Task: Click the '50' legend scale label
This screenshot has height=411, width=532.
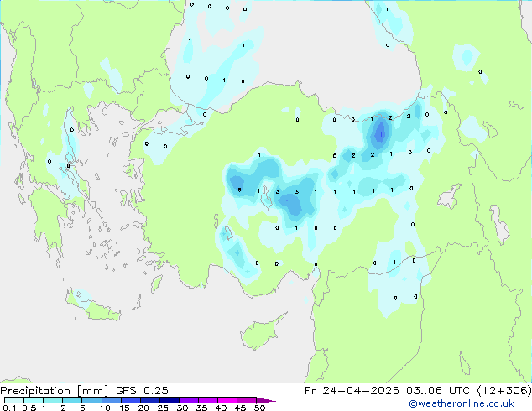Action: [259, 408]
